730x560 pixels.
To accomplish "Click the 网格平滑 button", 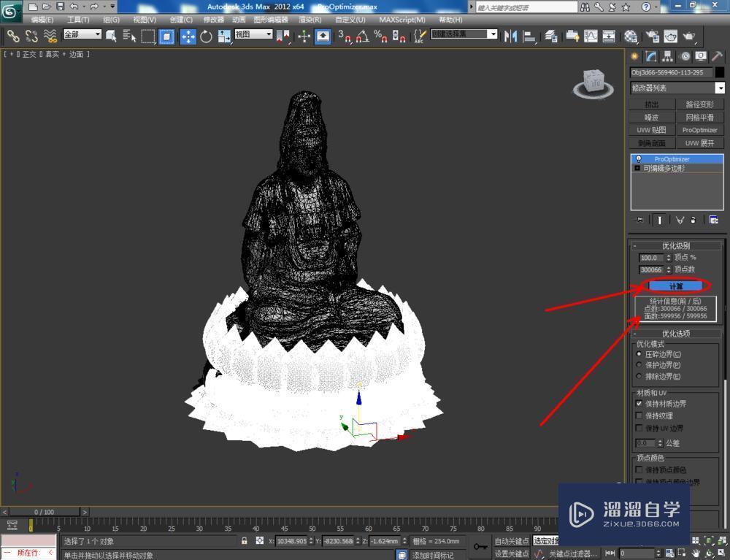I will click(x=700, y=117).
